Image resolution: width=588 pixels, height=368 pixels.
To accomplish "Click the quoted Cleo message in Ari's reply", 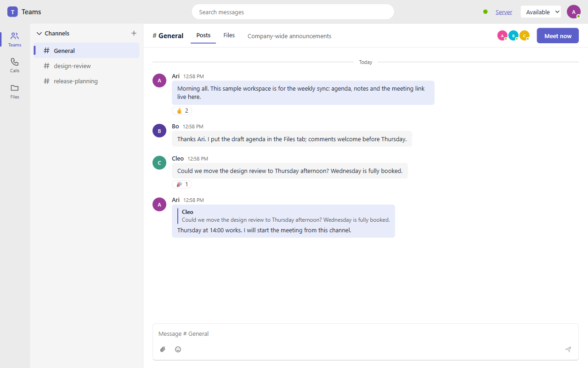I will [283, 216].
